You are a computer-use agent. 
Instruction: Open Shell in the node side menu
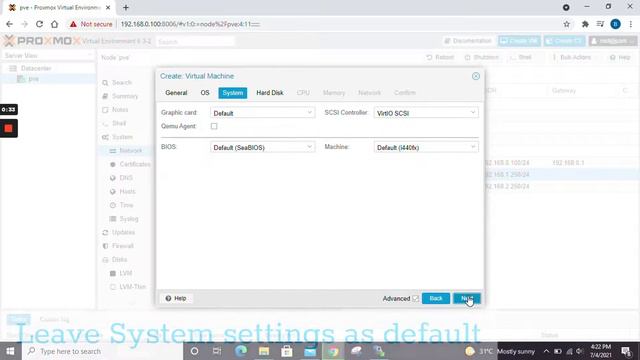pyautogui.click(x=119, y=123)
